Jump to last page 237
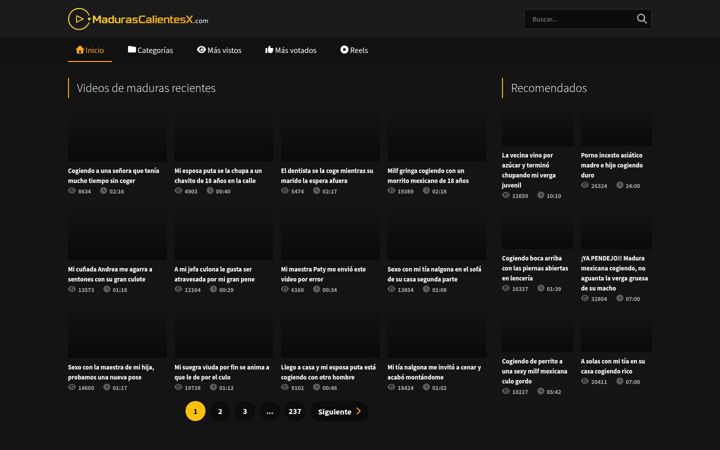Screen dimensions: 720x450 click(295, 411)
